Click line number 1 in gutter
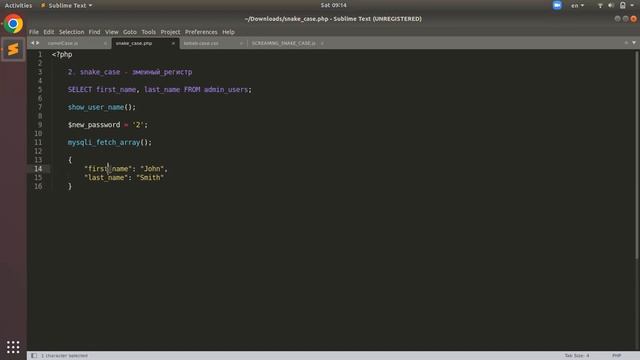This screenshot has width=640, height=360. 40,54
